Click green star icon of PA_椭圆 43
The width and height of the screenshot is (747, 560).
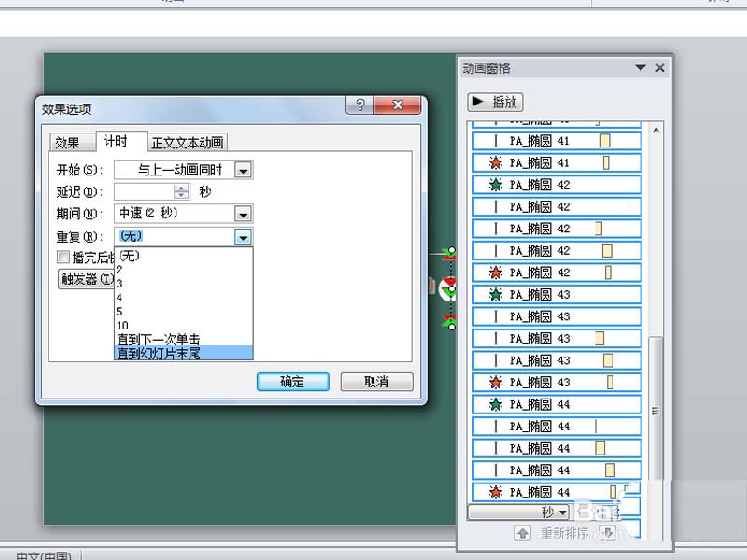tap(496, 294)
